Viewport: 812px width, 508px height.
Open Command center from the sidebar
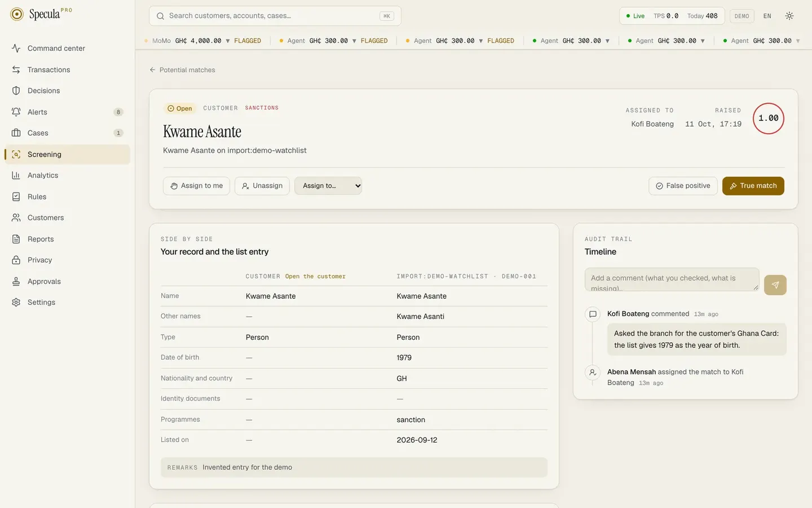[x=67, y=49]
